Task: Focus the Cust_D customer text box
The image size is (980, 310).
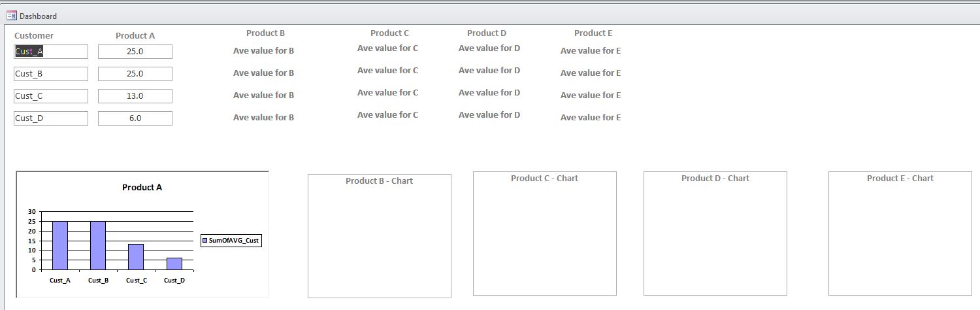Action: [51, 118]
